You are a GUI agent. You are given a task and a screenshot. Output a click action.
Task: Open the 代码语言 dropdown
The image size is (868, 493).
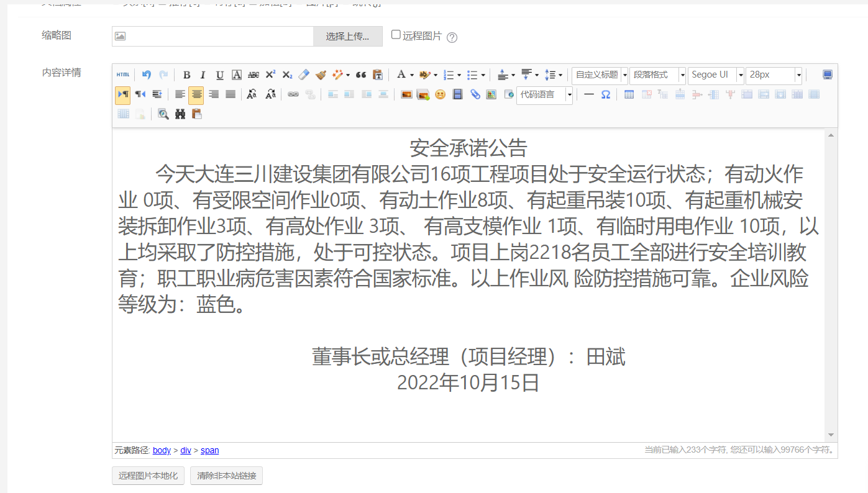point(544,95)
